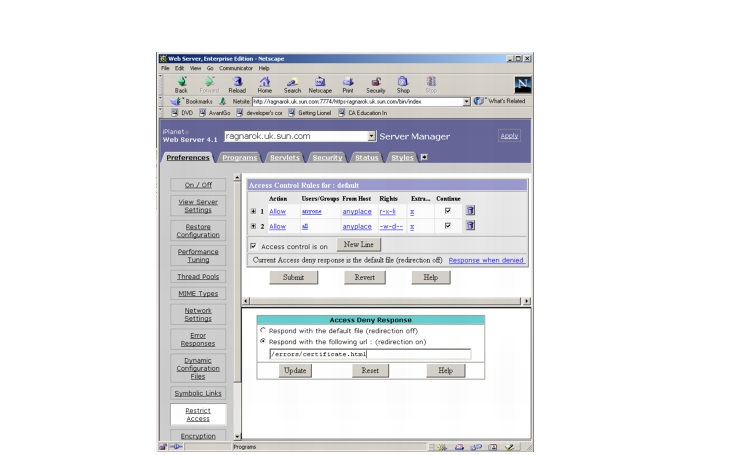This screenshot has height=455, width=730.
Task: Click the r-x-i rights link in rule 1
Action: click(x=387, y=211)
